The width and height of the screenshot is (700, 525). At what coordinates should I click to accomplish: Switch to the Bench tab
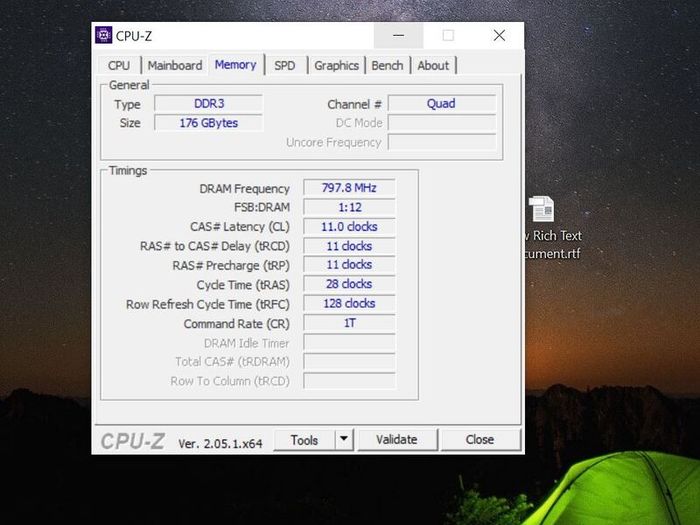click(388, 66)
